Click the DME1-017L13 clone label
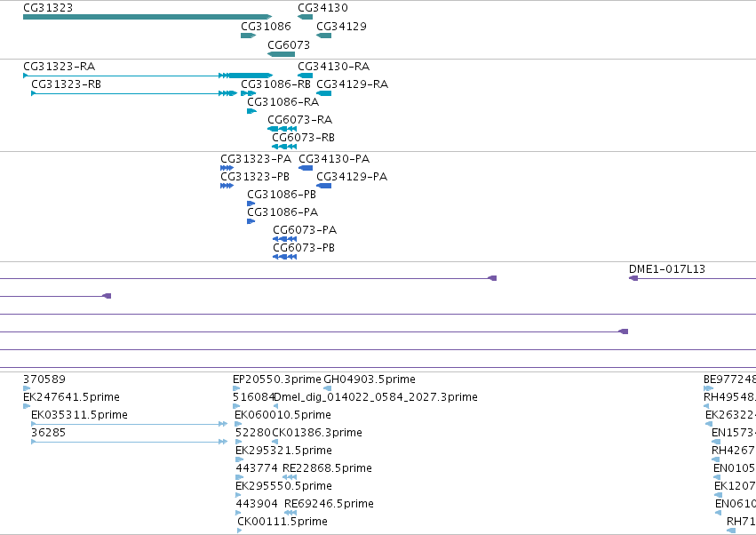This screenshot has width=756, height=535. [x=667, y=269]
